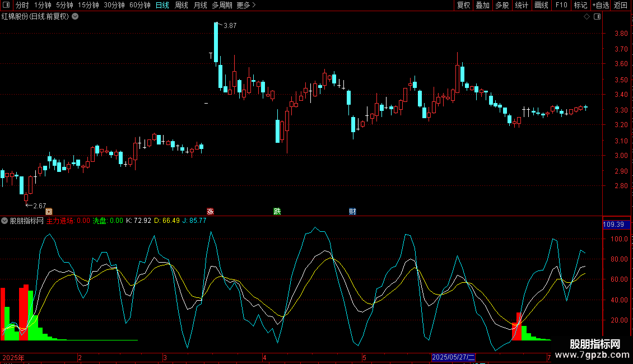The width and height of the screenshot is (633, 364).
Task: Click the 20.00 indicator axis label
Action: tap(619, 320)
